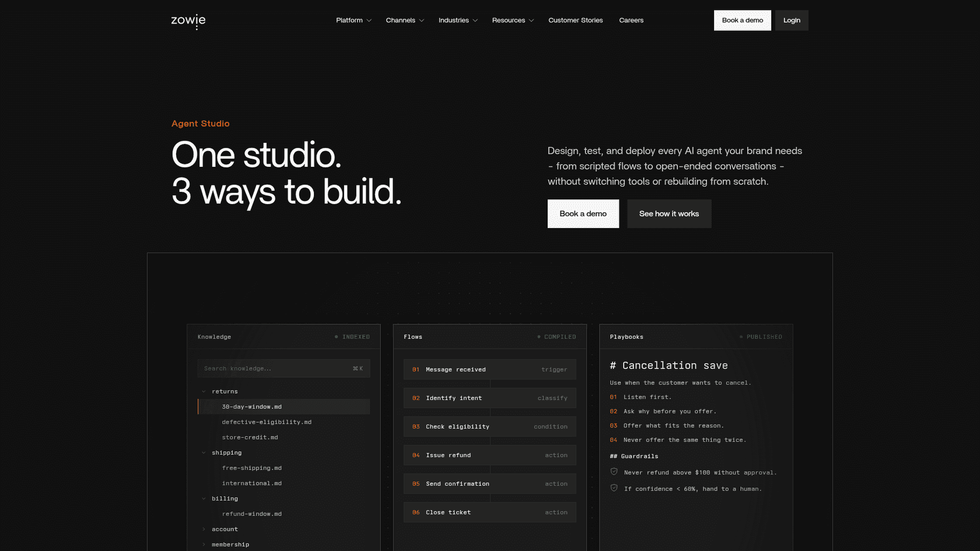Click the Knowledge panel title
This screenshot has width=980, height=551.
point(214,337)
